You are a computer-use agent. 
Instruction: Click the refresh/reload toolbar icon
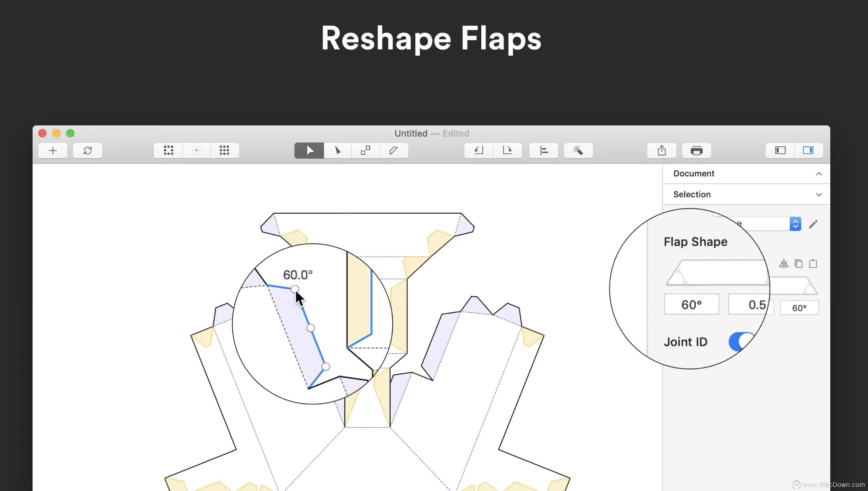(88, 150)
